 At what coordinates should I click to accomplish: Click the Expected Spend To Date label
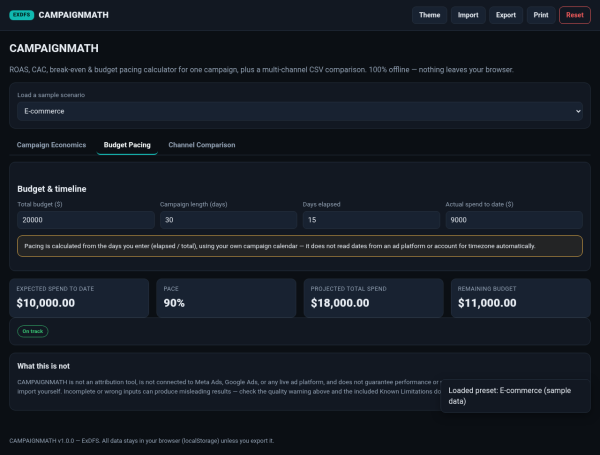pos(55,289)
